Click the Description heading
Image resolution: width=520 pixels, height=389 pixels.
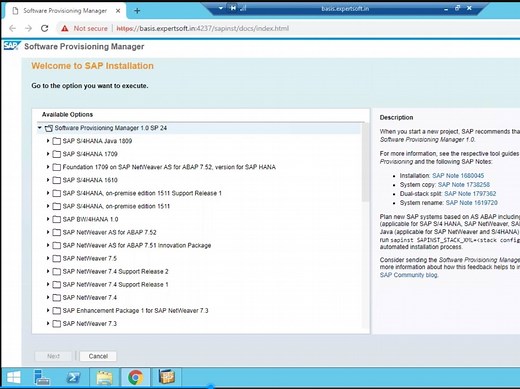[396, 117]
